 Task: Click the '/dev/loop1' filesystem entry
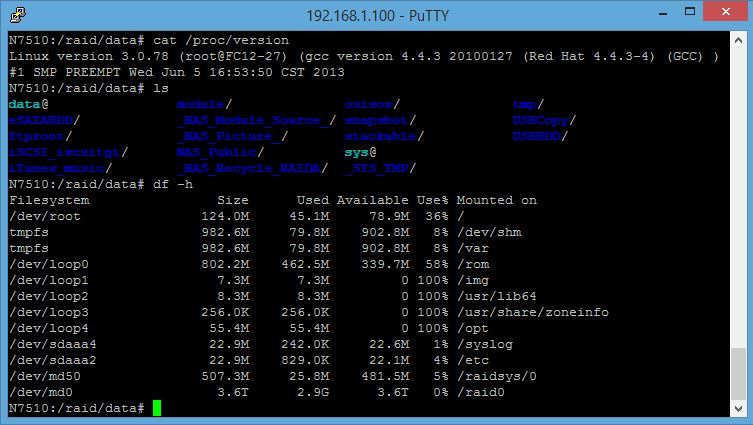click(x=49, y=280)
